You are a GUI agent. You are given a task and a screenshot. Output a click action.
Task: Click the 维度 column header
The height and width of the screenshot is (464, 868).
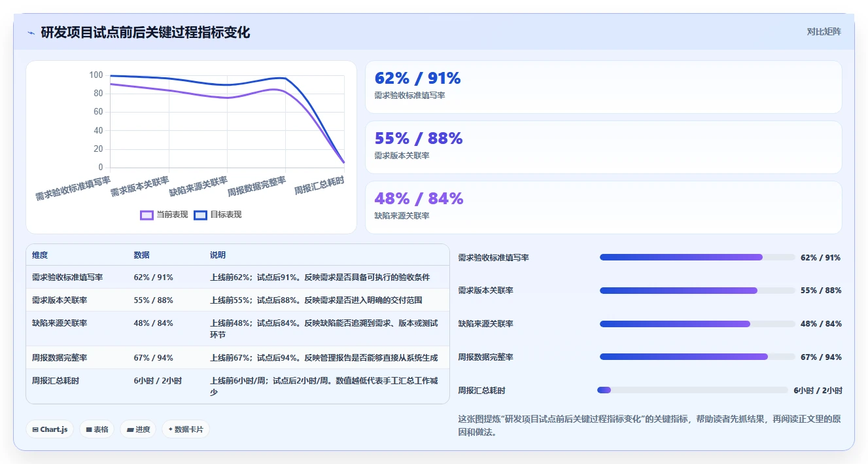pos(40,255)
